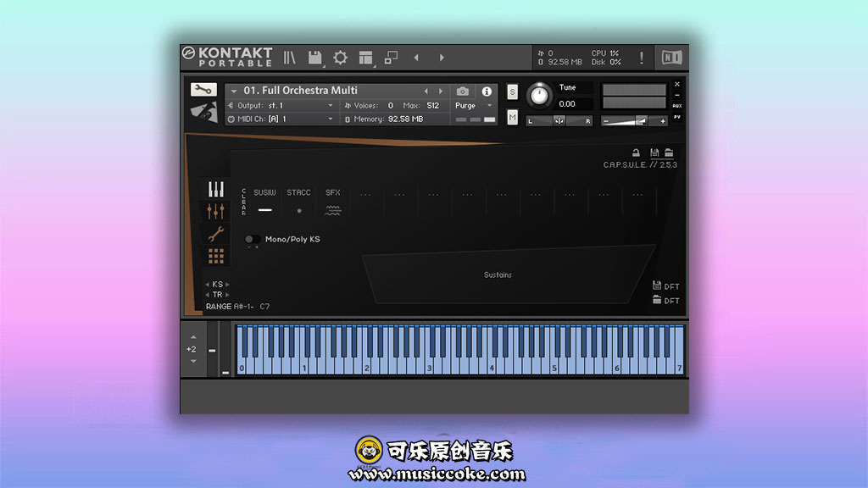This screenshot has height=488, width=868.
Task: Click the RANGE low note A#-1
Action: click(243, 307)
